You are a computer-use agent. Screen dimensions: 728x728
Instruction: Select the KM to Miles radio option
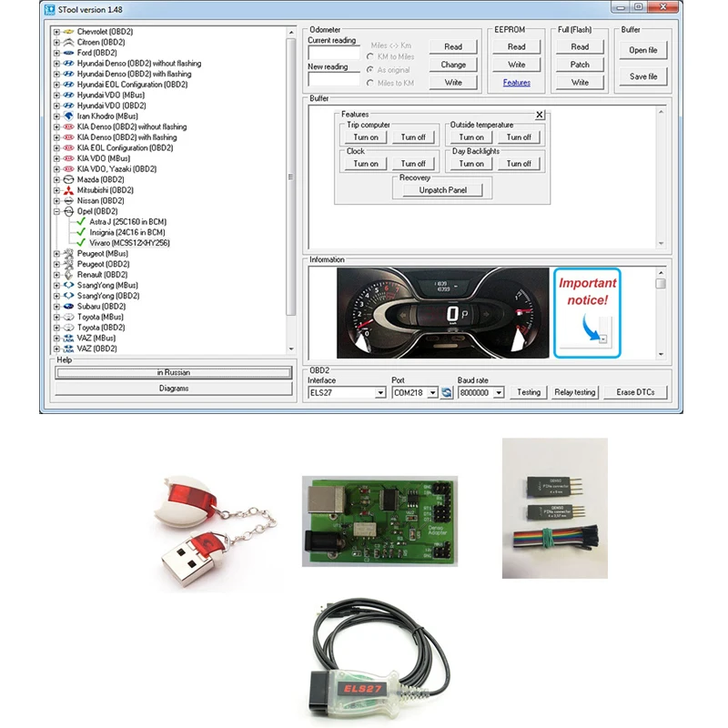coord(370,56)
